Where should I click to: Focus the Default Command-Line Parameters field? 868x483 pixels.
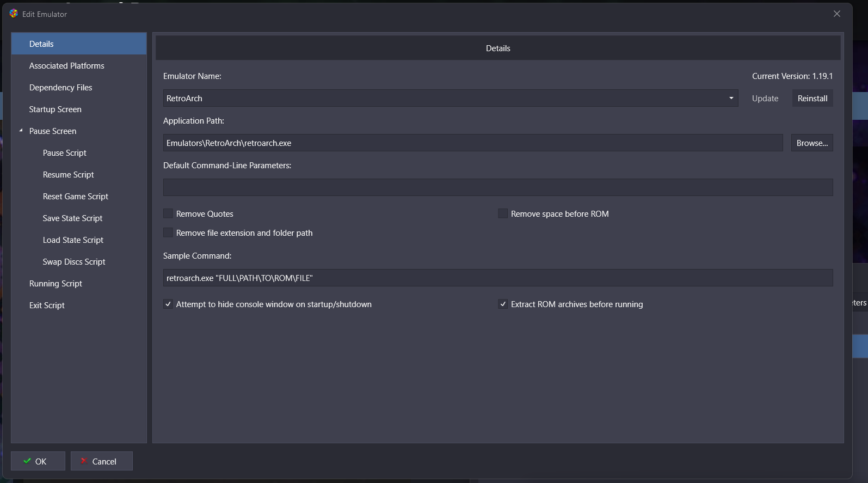498,187
